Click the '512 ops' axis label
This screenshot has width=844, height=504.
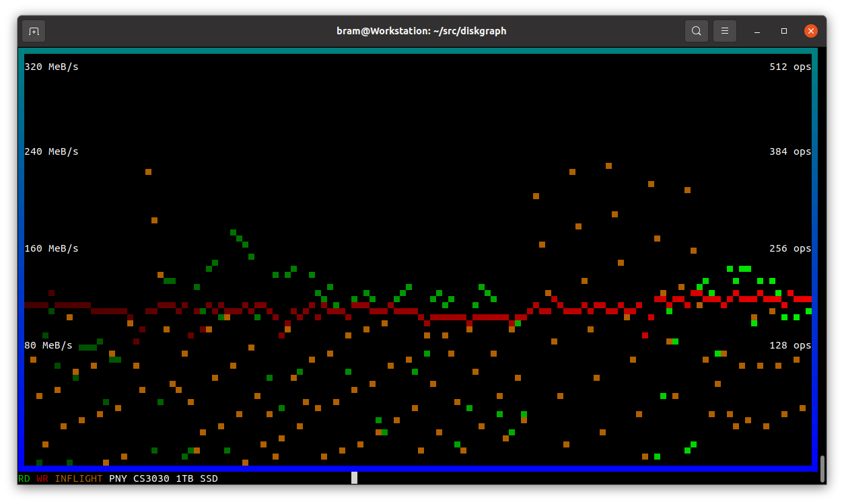[790, 67]
